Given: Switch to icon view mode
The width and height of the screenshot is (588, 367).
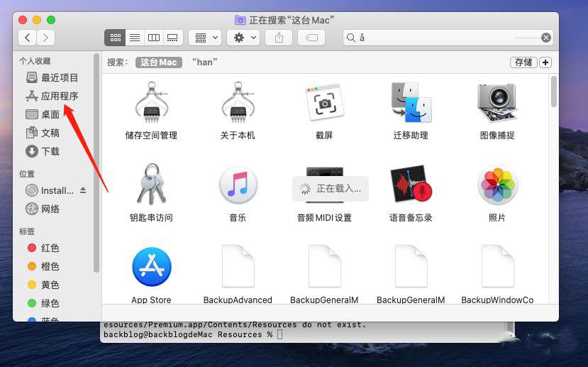Looking at the screenshot, I should [x=115, y=38].
